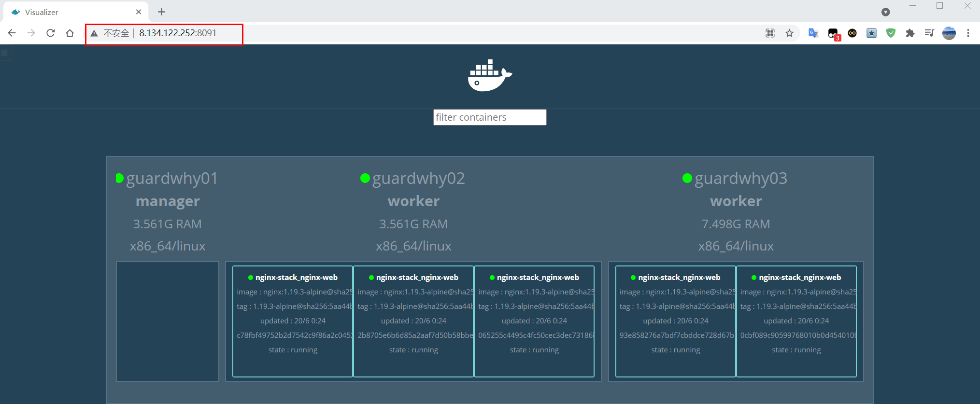Bookmark this page with the star
The width and height of the screenshot is (980, 404).
[x=789, y=33]
